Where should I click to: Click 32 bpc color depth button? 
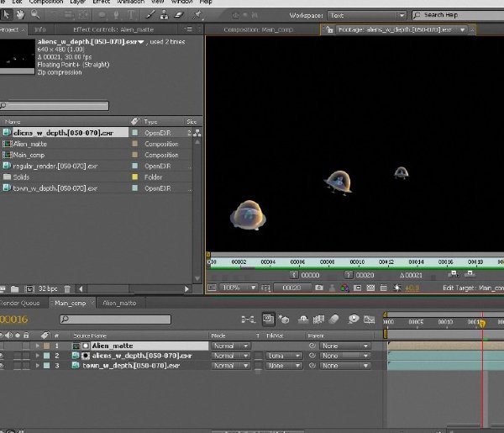click(x=48, y=289)
